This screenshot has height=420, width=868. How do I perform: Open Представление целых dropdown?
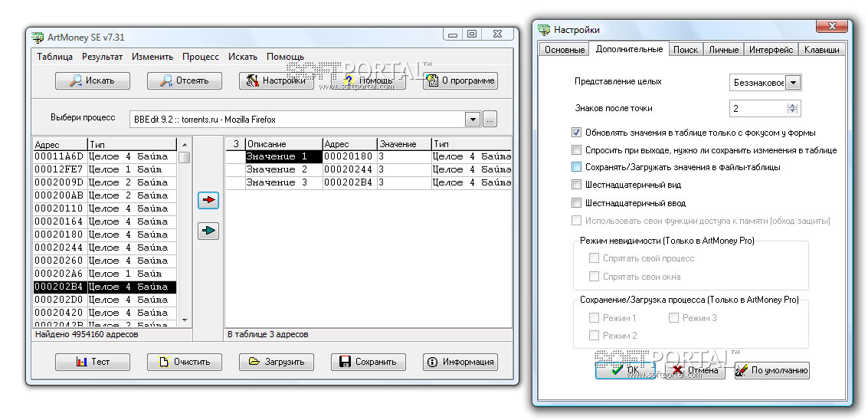pos(793,83)
